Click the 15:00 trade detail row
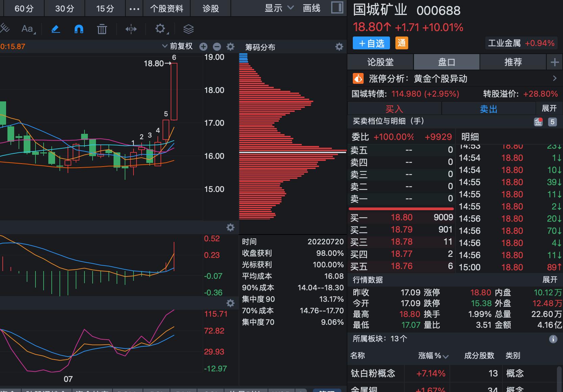This screenshot has width=563, height=392. pos(510,267)
